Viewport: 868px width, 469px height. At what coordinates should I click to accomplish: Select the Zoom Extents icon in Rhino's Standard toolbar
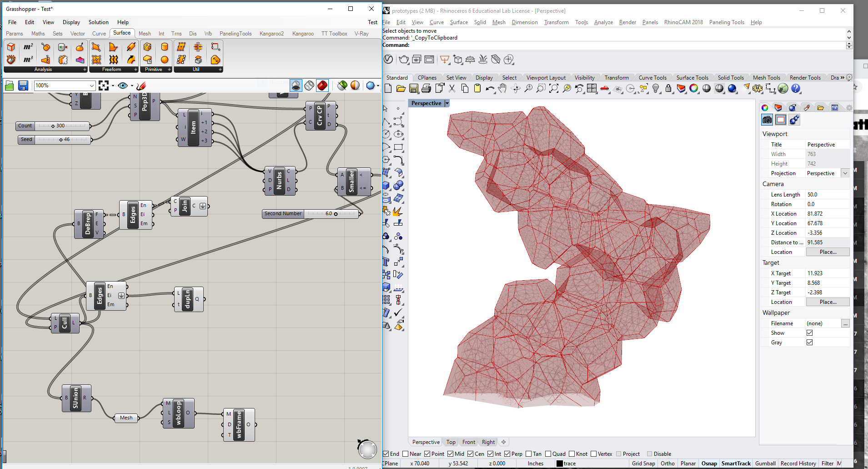coord(554,89)
